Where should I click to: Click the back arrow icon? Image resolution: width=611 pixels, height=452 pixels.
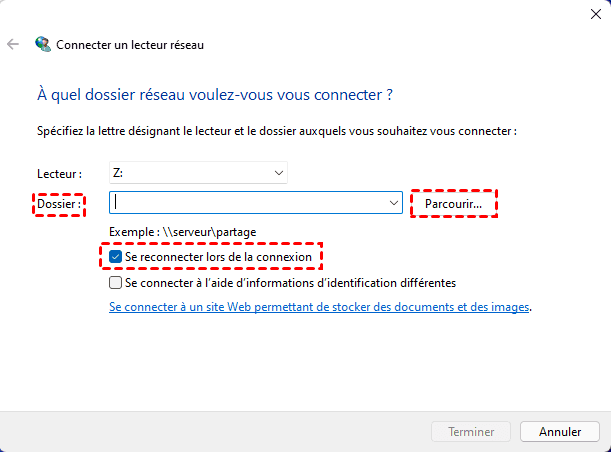13,45
